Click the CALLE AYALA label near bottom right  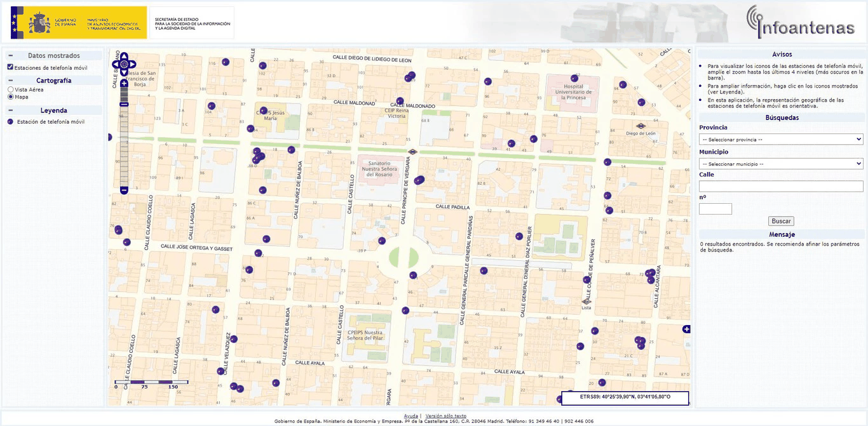509,371
